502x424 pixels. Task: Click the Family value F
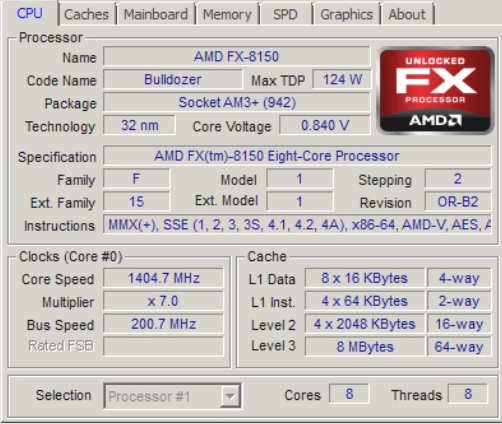(136, 179)
